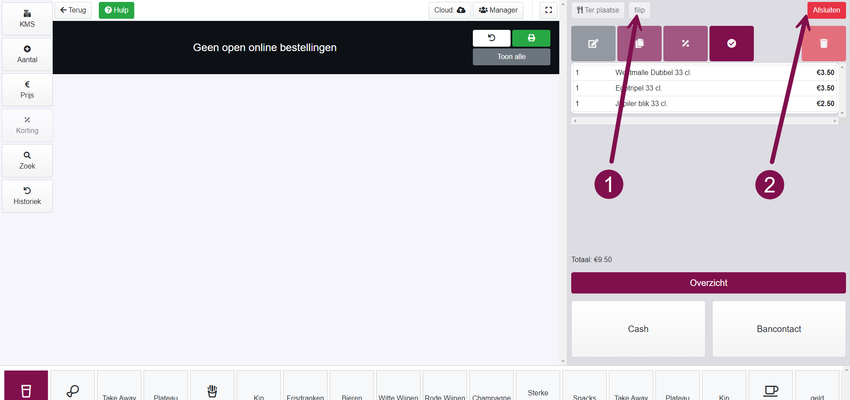This screenshot has height=400, width=850.
Task: Click the Afsluiten button
Action: pyautogui.click(x=826, y=10)
